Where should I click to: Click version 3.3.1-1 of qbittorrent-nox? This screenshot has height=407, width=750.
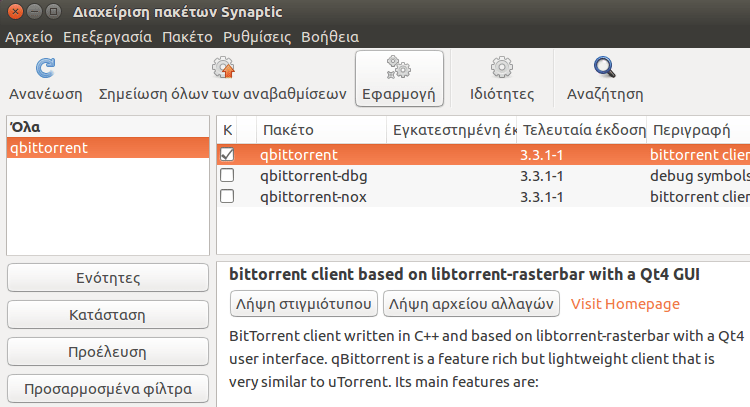pos(541,197)
